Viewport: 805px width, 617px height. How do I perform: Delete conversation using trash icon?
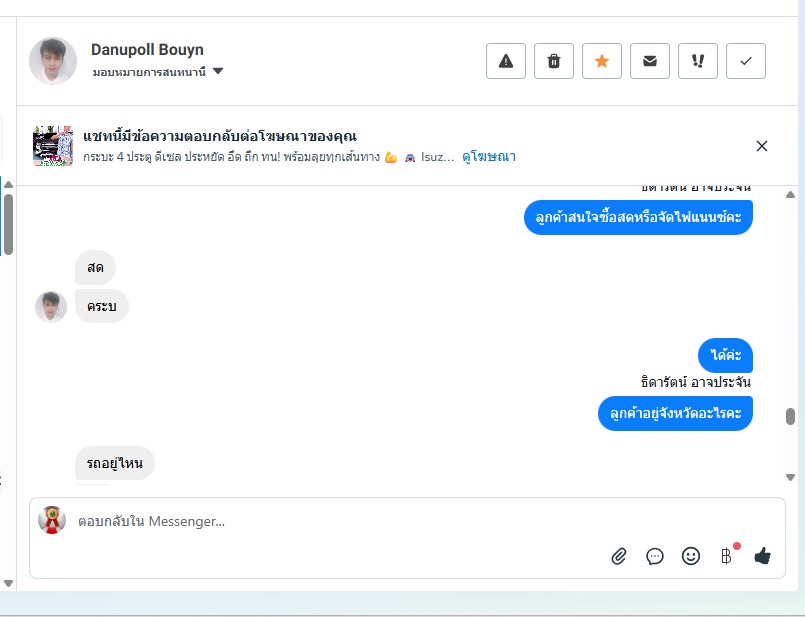(x=553, y=61)
